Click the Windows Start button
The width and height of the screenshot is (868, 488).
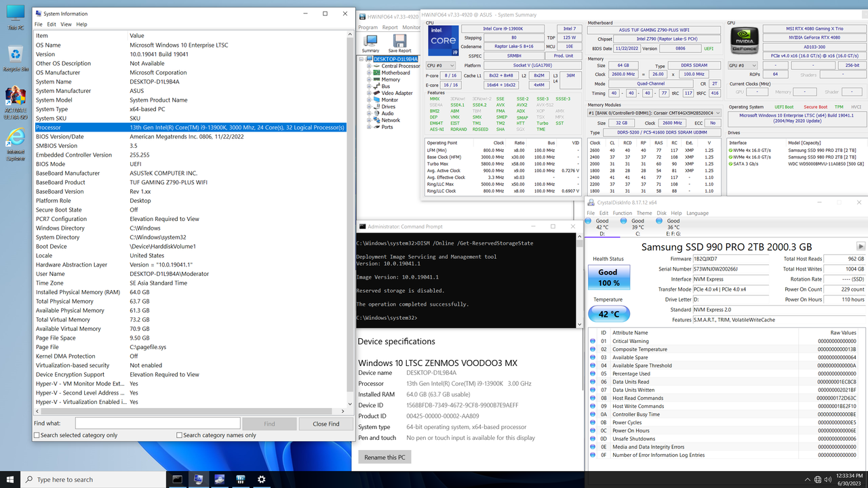pos(10,479)
